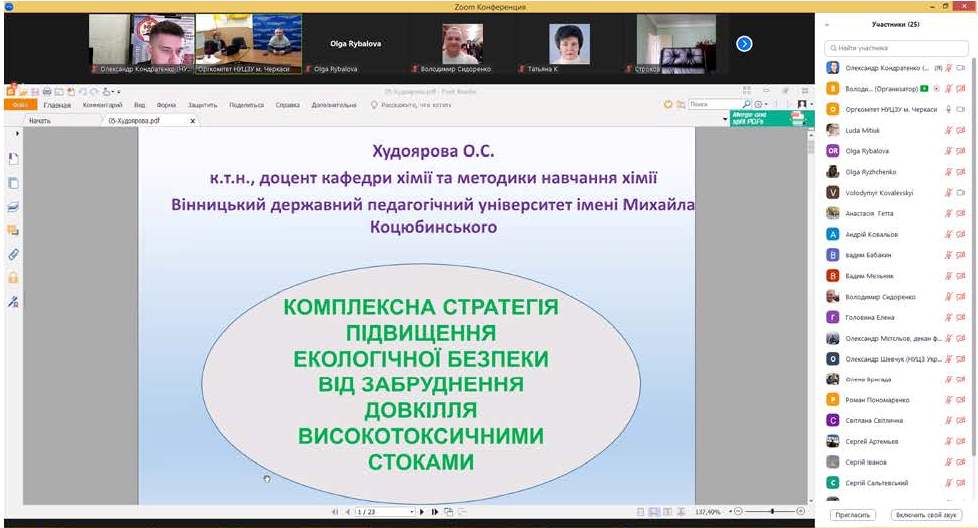
Task: Show next video thumbnails with blue arrow
Action: point(744,43)
